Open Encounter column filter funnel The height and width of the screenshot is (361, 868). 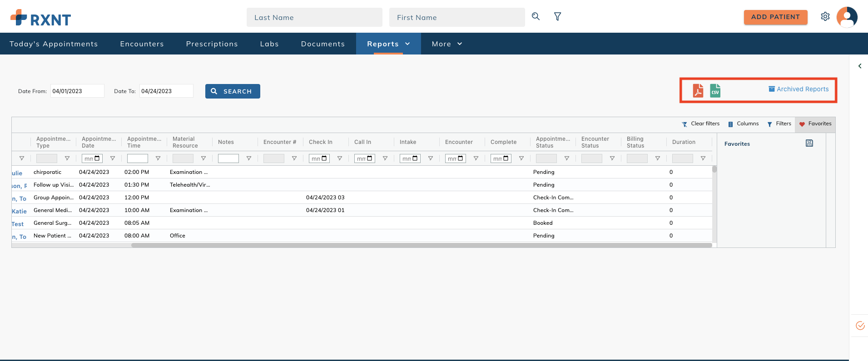pos(476,158)
